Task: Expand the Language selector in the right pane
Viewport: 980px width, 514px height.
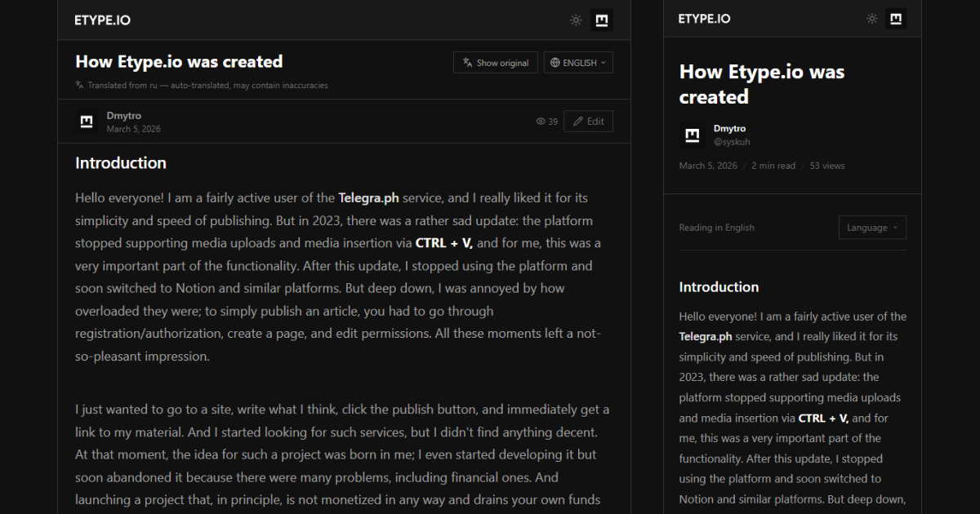Action: [872, 227]
